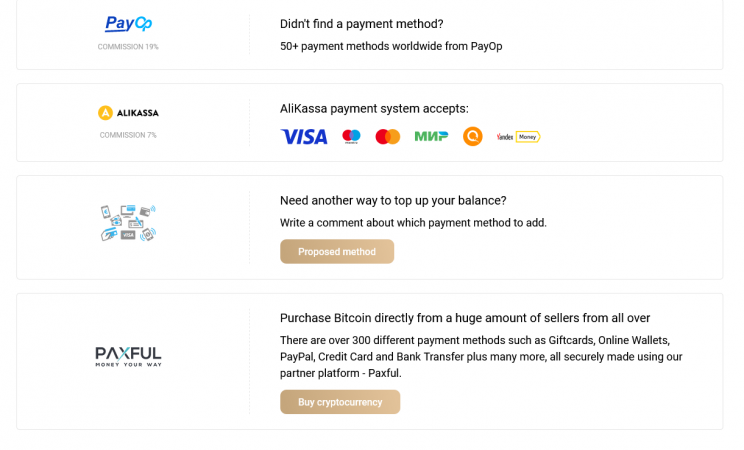The image size is (744, 450).
Task: Click the AliKassa logo
Action: 128,113
